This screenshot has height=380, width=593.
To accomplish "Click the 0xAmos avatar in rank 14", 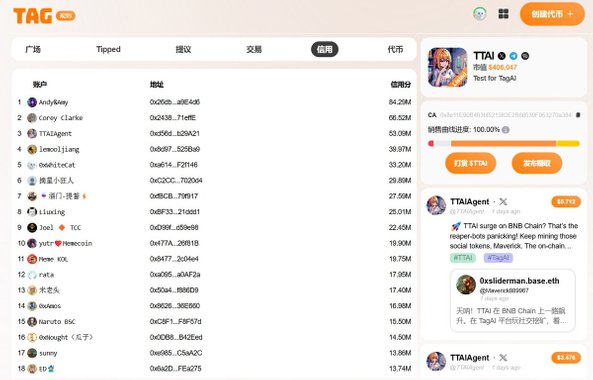I will (x=32, y=306).
